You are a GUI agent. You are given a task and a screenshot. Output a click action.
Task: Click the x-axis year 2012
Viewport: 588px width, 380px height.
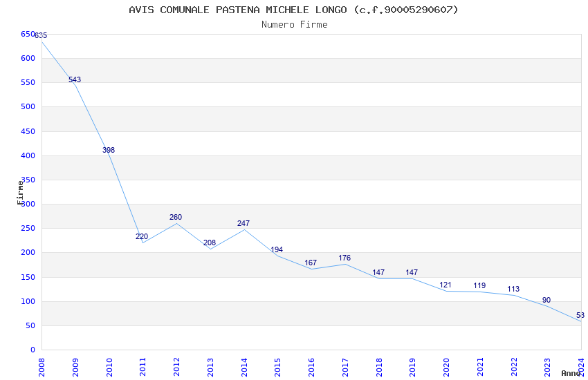click(x=176, y=367)
